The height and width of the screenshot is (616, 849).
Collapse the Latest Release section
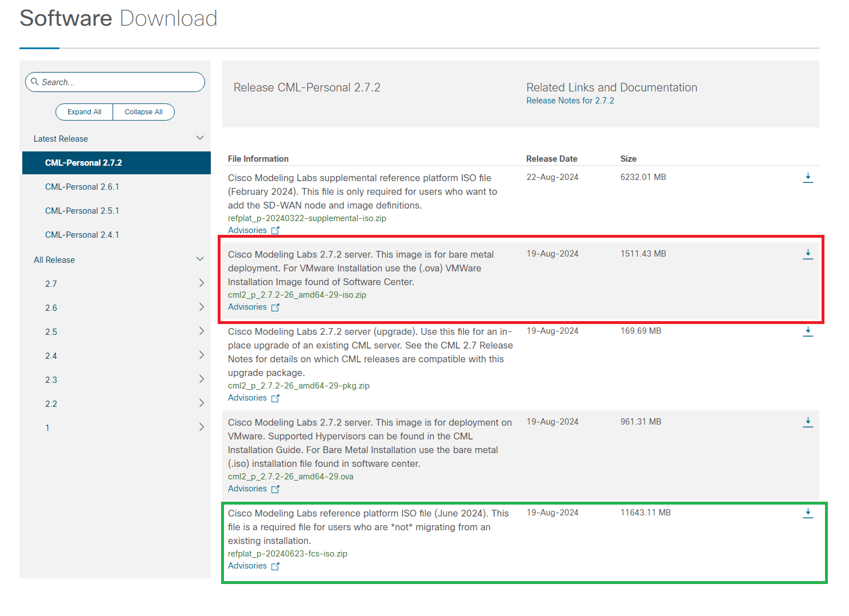tap(200, 138)
